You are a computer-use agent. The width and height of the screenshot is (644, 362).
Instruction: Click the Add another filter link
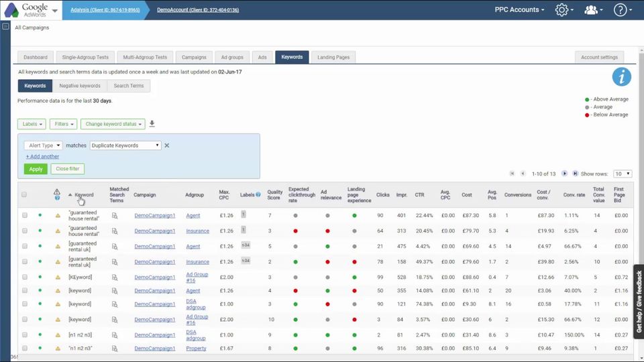[x=42, y=157]
